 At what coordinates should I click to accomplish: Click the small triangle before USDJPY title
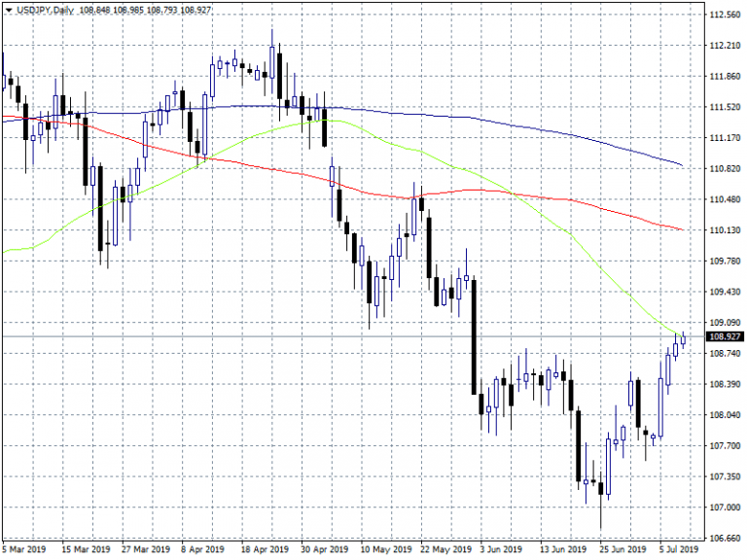click(7, 9)
